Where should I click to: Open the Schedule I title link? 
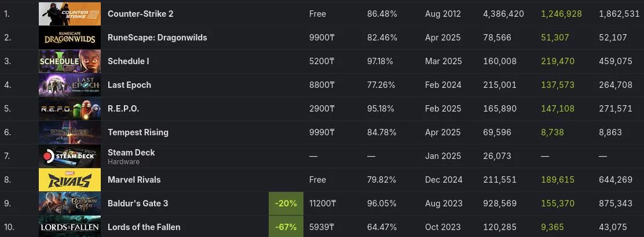click(129, 61)
